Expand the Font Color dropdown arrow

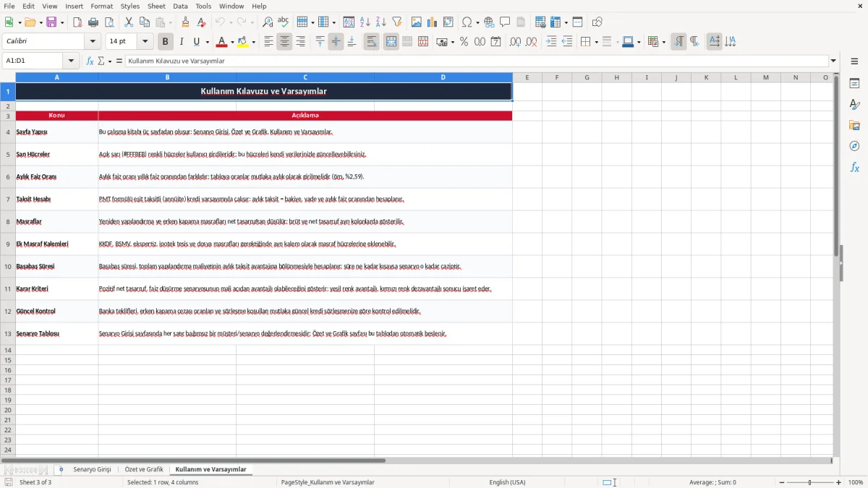coord(232,42)
